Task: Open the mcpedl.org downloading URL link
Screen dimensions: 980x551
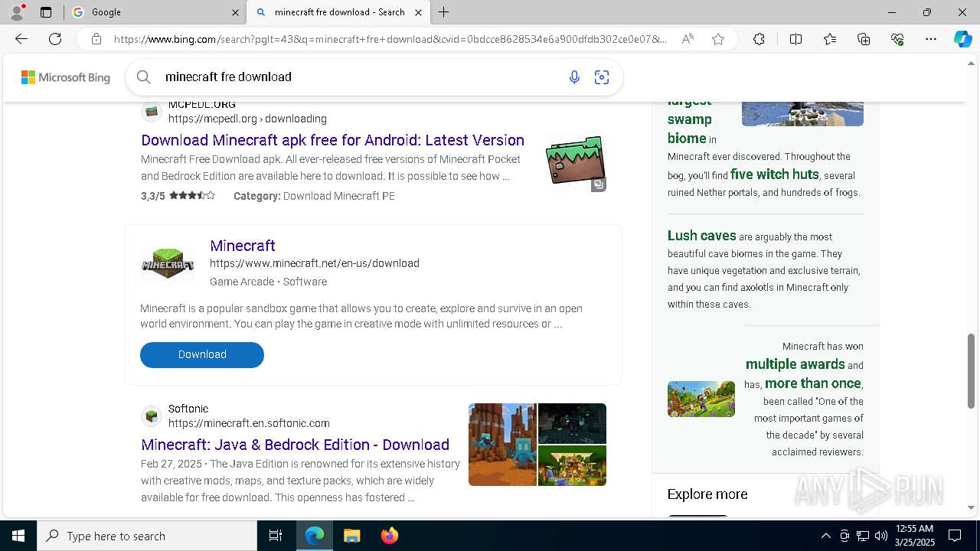Action: [247, 119]
